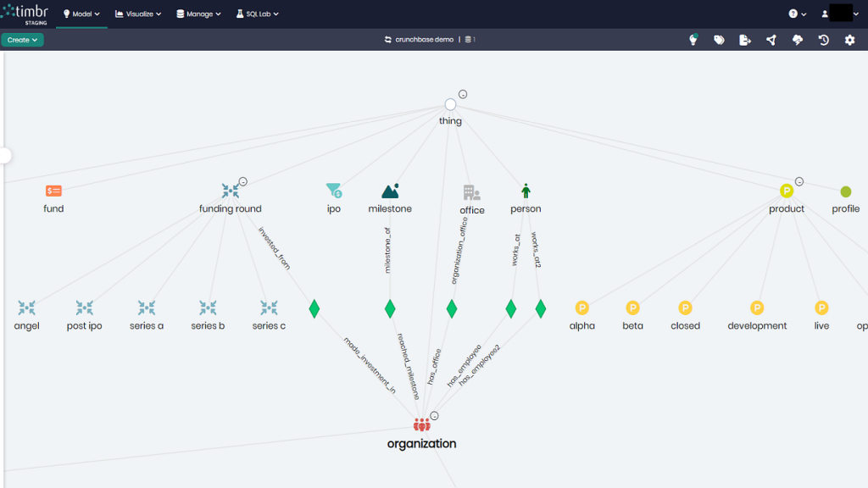The width and height of the screenshot is (868, 488).
Task: Select the series c concept icon
Action: 269,308
